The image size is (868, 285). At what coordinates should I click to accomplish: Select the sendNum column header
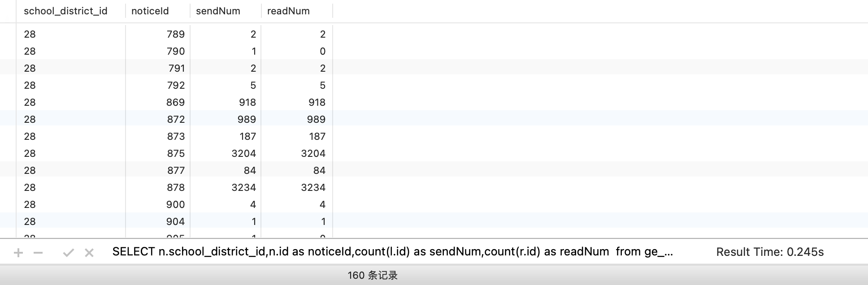coord(218,11)
